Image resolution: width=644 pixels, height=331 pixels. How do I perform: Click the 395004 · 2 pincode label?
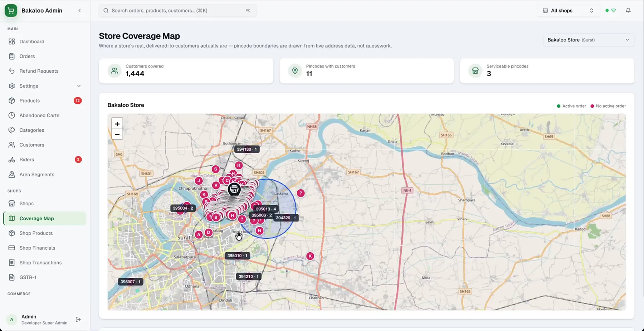[x=183, y=208]
